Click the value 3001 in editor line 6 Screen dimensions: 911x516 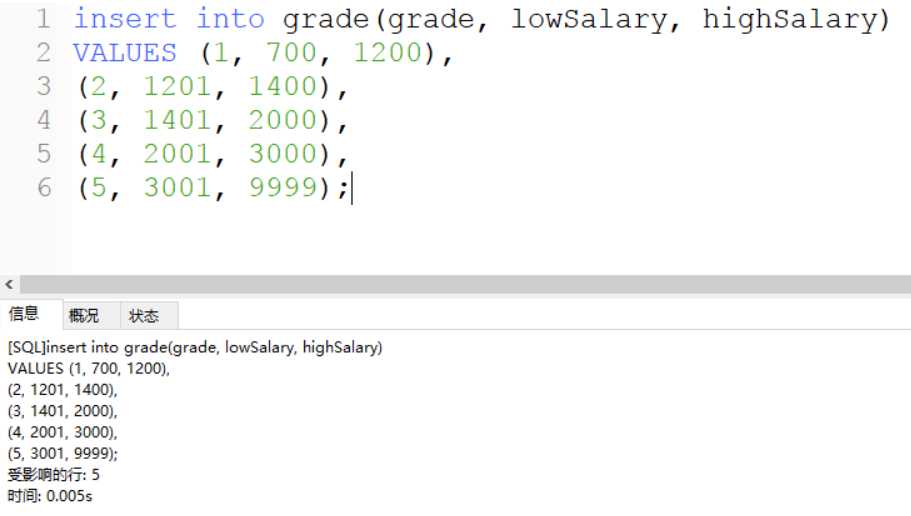[177, 188]
